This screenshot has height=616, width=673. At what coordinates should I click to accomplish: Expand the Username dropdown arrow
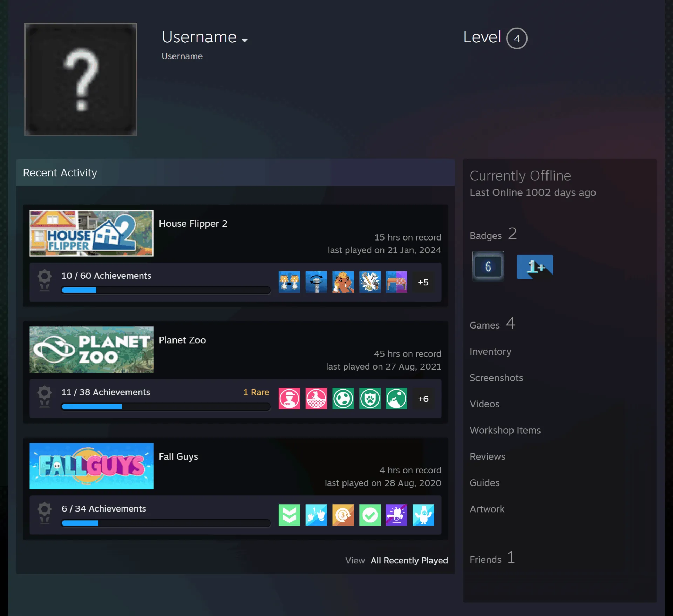[245, 40]
